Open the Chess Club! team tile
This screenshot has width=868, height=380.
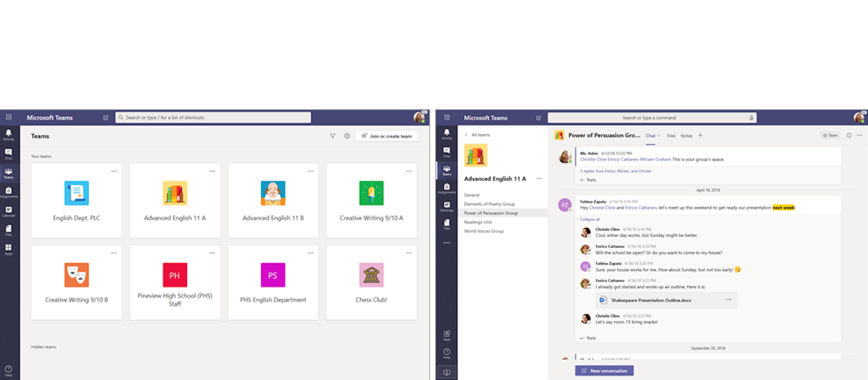[372, 282]
